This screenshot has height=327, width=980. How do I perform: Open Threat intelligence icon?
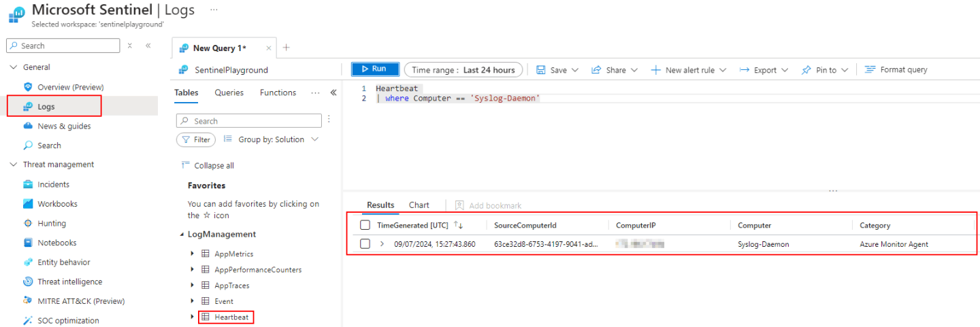28,281
